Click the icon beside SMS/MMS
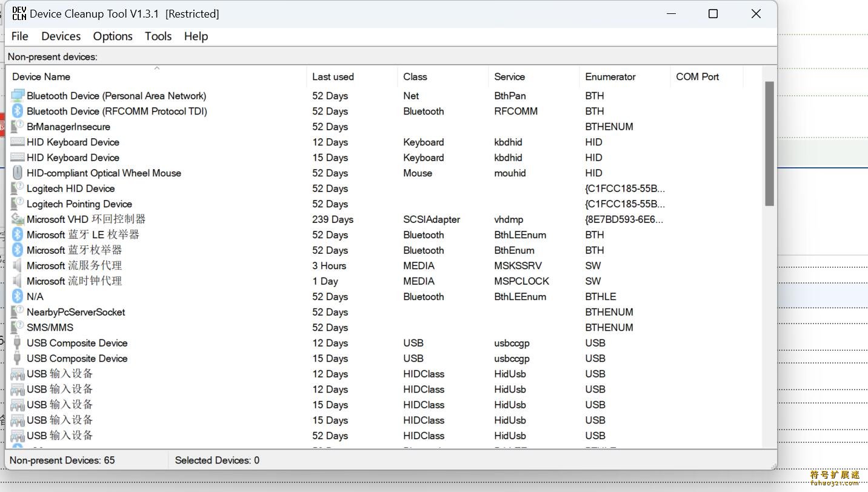Image resolution: width=868 pixels, height=492 pixels. [18, 327]
